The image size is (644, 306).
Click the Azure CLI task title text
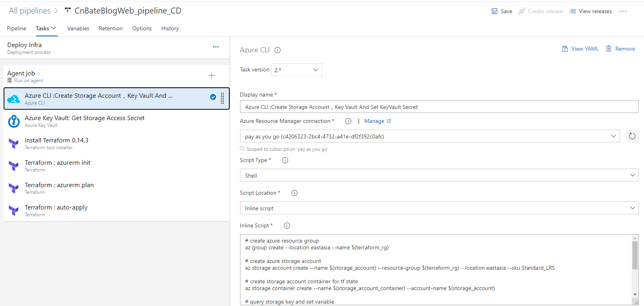tap(99, 96)
